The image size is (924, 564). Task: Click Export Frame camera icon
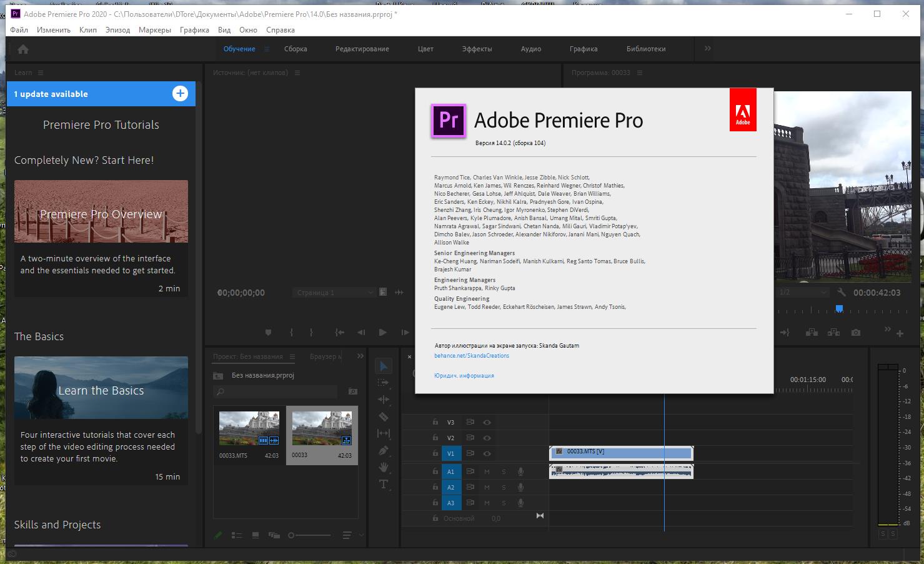pos(856,333)
